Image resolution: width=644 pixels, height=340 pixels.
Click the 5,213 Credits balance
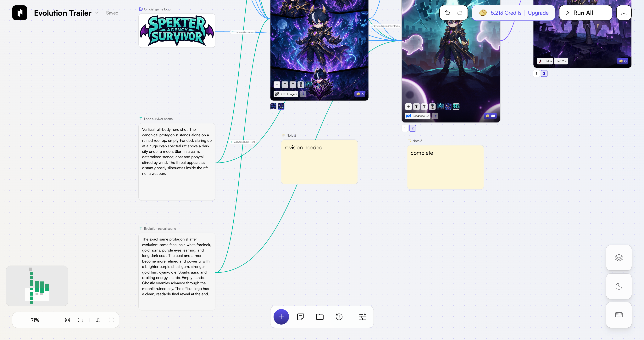point(500,13)
